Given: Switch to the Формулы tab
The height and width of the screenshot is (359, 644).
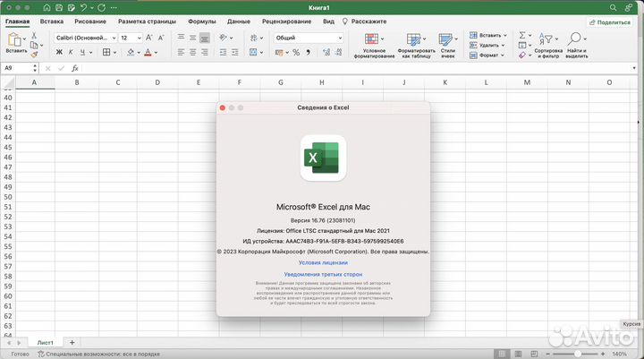Looking at the screenshot, I should 201,21.
